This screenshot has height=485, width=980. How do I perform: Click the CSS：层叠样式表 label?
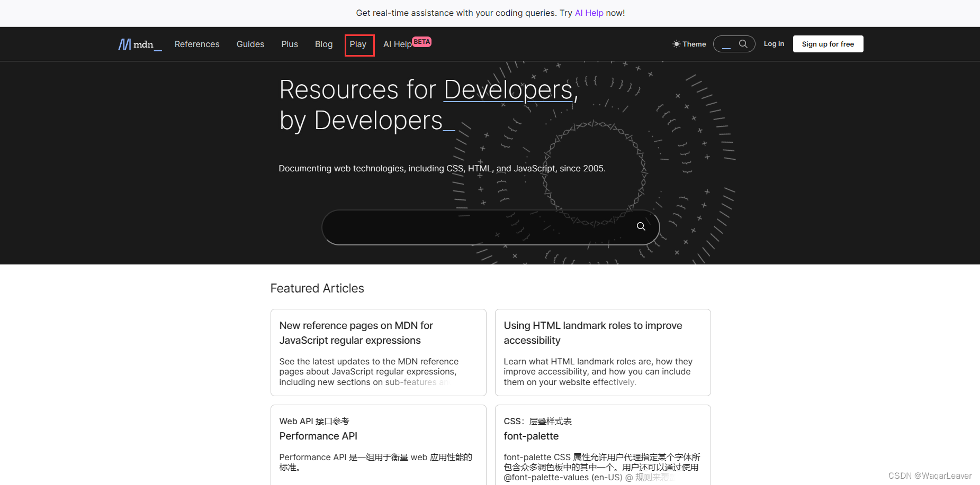click(x=537, y=422)
